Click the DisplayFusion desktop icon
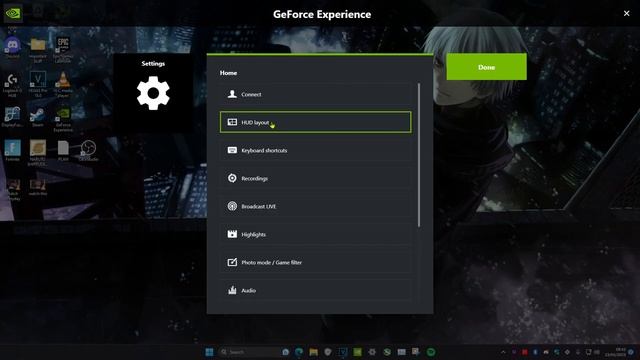Screen dimensions: 640x360 pos(12,117)
